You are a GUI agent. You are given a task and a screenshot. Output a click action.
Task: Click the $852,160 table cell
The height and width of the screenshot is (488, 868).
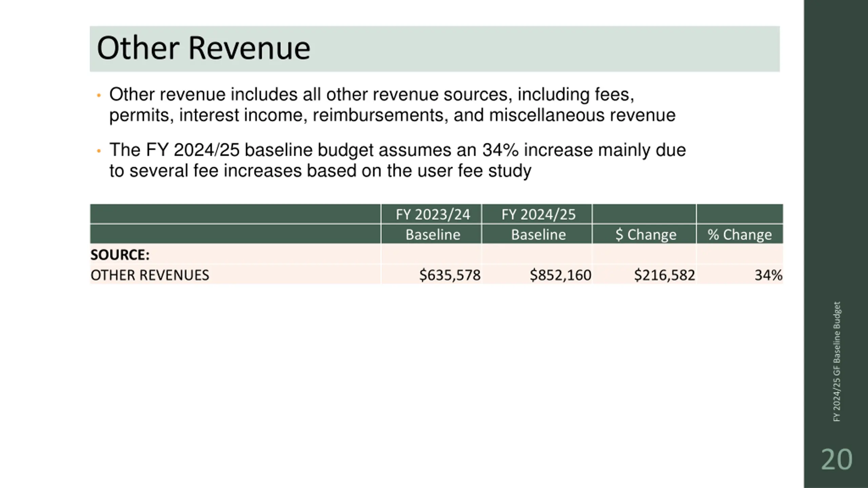tap(560, 275)
